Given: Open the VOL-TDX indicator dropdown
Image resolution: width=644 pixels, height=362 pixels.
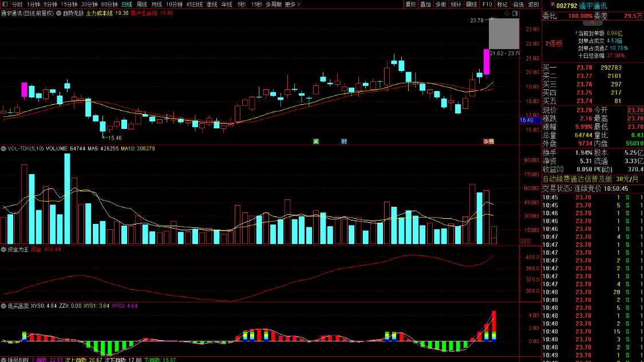Looking at the screenshot, I should pyautogui.click(x=3, y=148).
